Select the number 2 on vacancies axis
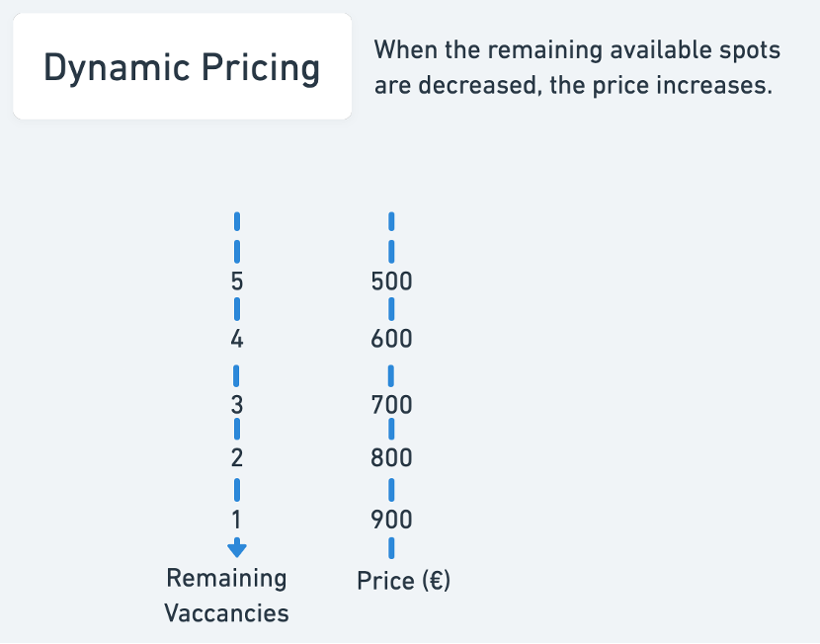The width and height of the screenshot is (820, 644). pyautogui.click(x=237, y=457)
